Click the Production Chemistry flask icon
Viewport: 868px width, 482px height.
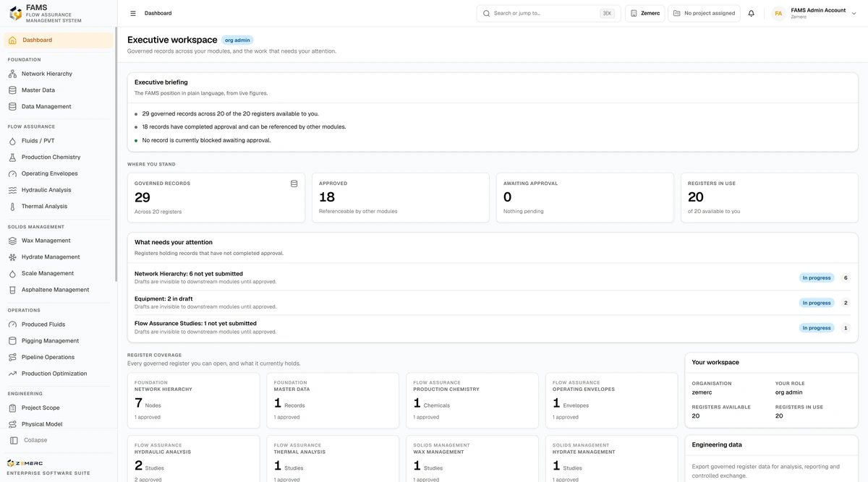point(12,157)
